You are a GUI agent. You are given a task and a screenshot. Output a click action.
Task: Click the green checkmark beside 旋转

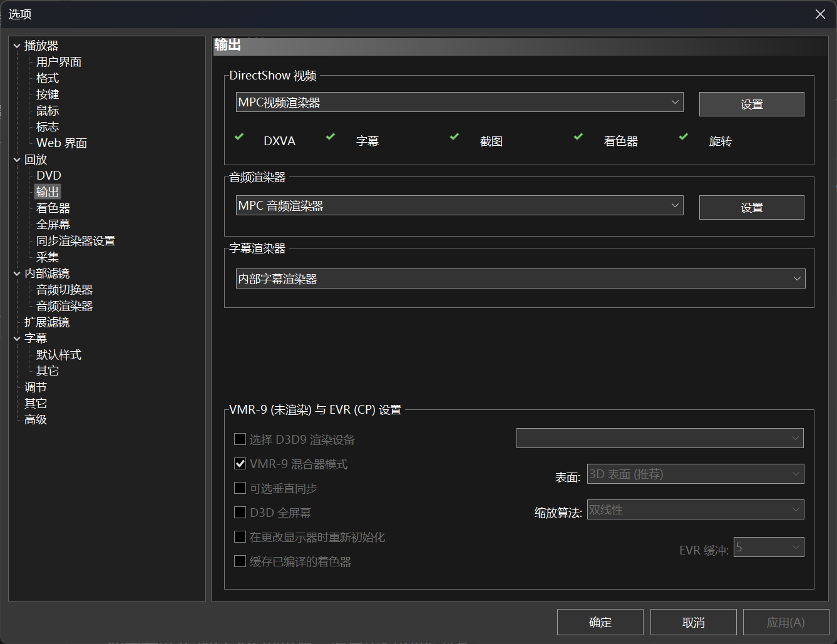click(x=684, y=137)
